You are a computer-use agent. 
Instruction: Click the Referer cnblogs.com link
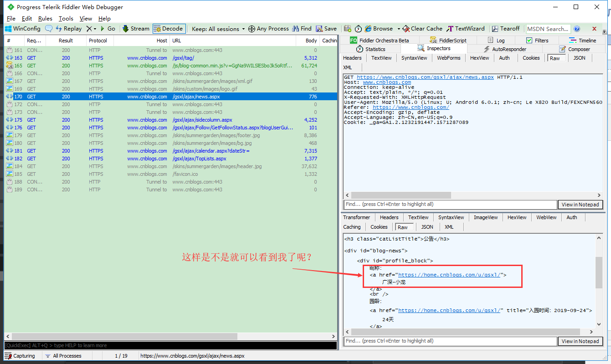click(411, 108)
